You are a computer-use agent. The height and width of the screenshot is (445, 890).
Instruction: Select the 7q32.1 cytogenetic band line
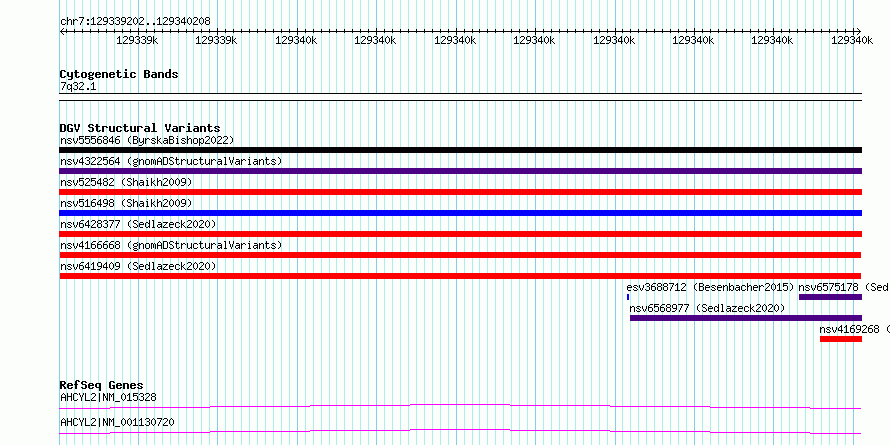coord(460,97)
